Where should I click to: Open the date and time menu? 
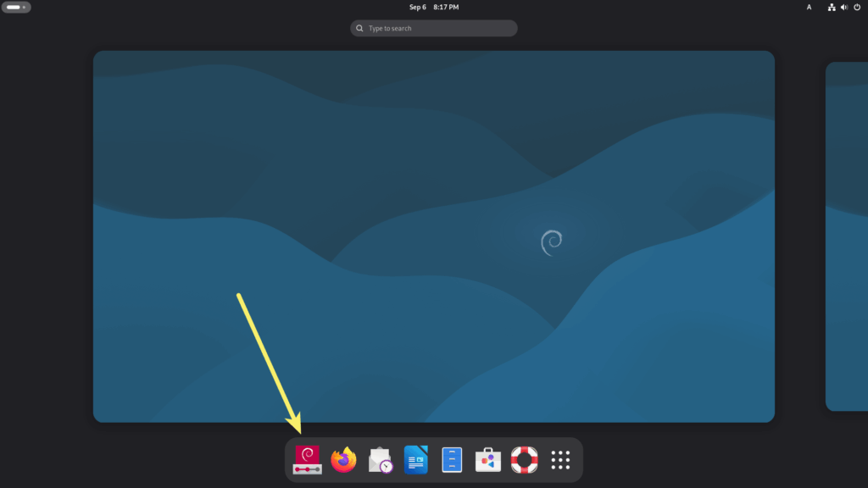click(x=434, y=7)
